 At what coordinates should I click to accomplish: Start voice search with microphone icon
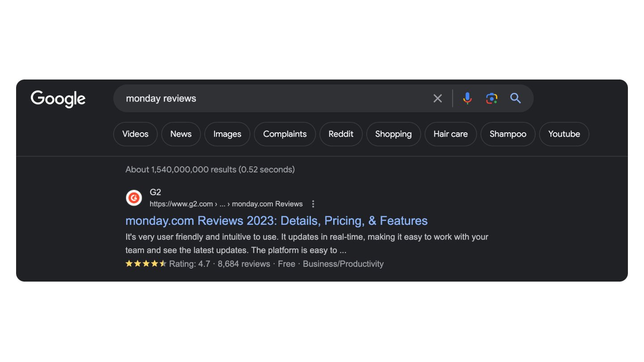click(x=467, y=98)
